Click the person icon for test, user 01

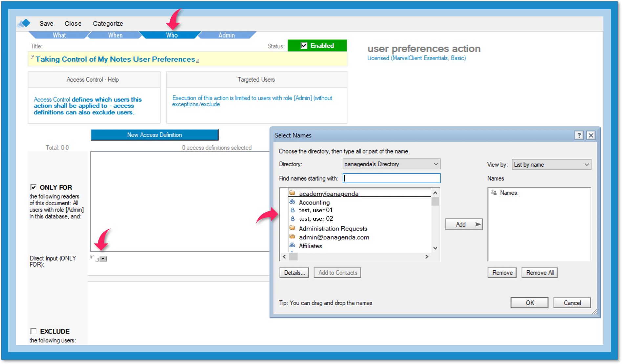coord(292,210)
